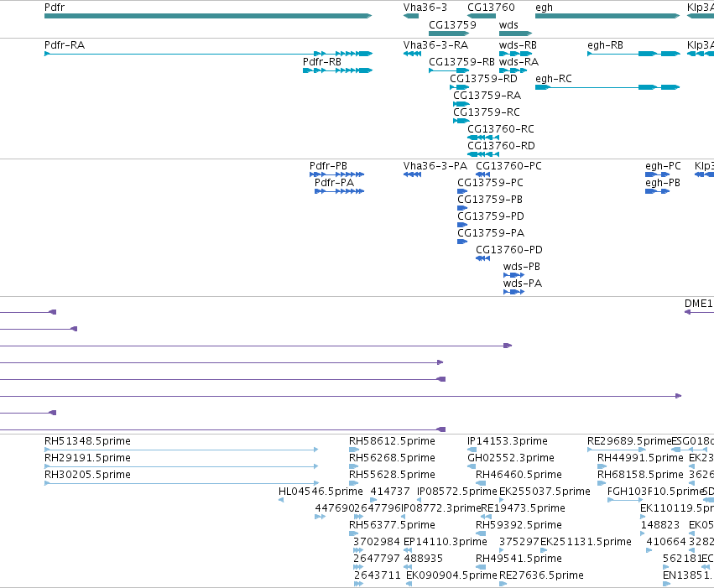Viewport: 714px width, 588px height.
Task: Open the egh-RC transcript label
Action: click(553, 79)
